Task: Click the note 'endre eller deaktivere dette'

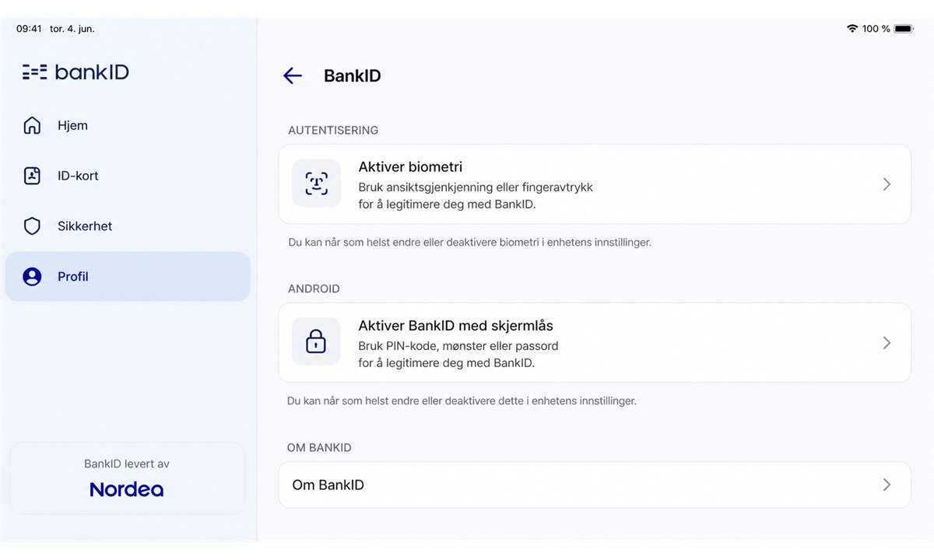Action: point(462,401)
